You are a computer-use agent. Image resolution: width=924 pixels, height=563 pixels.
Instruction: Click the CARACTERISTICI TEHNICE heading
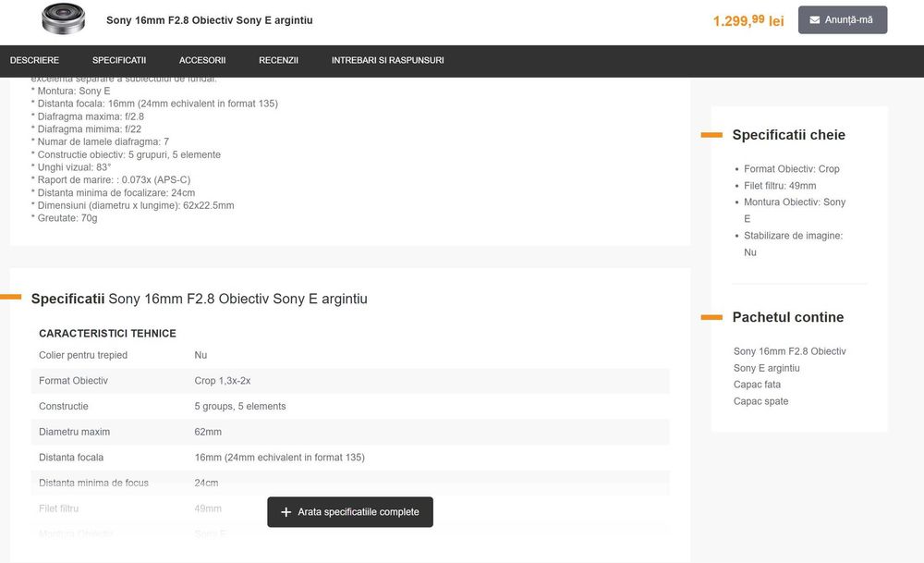[107, 334]
